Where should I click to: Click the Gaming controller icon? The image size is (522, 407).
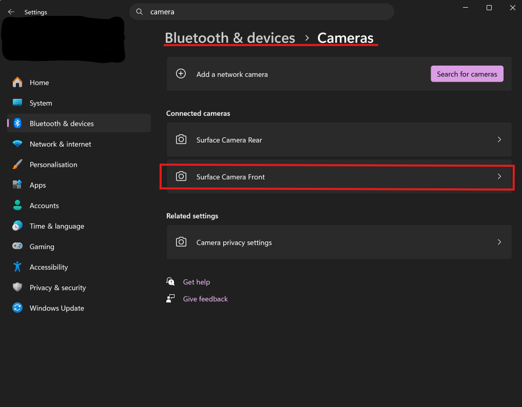point(17,246)
